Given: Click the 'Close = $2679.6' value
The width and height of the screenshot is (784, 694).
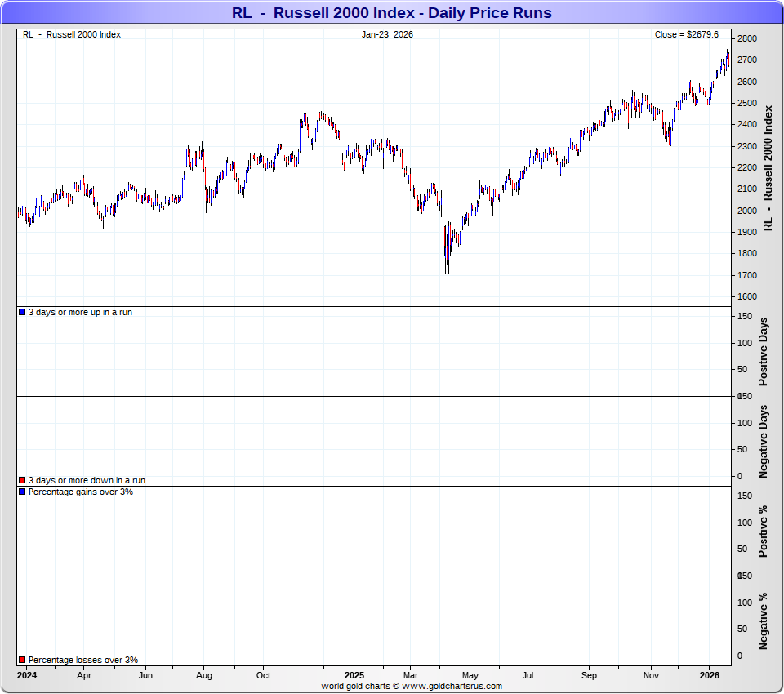Looking at the screenshot, I should pyautogui.click(x=687, y=34).
